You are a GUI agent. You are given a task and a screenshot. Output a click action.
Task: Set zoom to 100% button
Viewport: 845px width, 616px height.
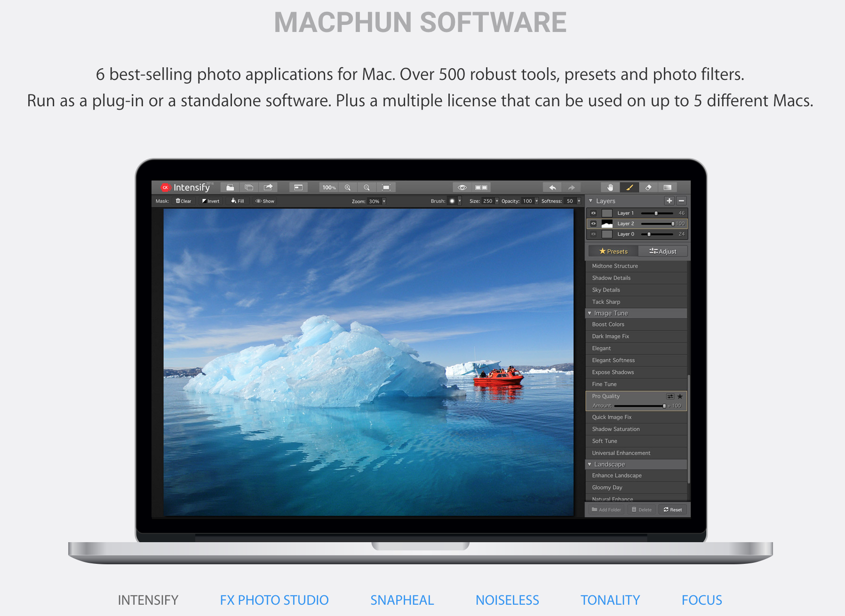click(x=329, y=187)
